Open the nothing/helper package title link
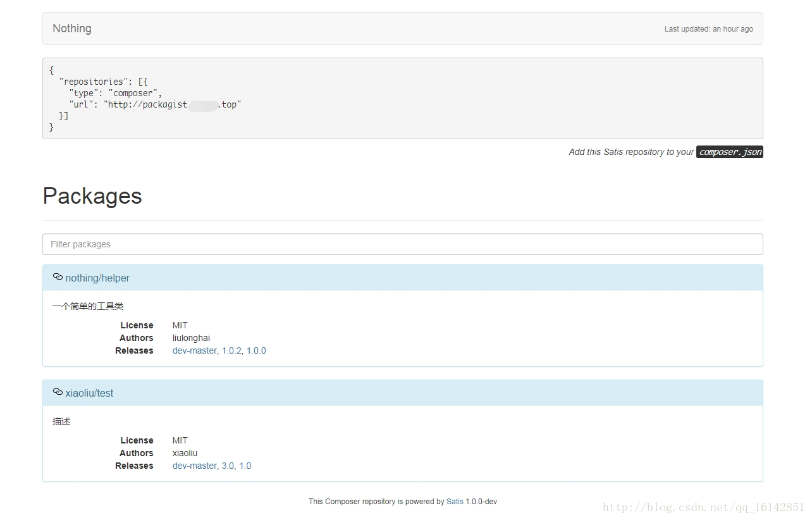This screenshot has height=520, width=812. (x=97, y=278)
